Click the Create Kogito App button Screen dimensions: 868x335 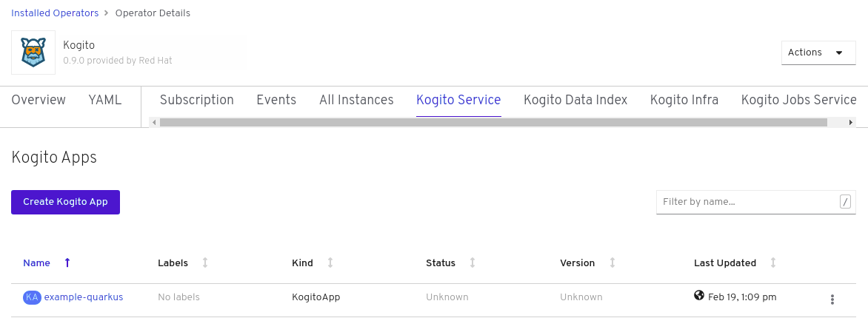coord(65,203)
